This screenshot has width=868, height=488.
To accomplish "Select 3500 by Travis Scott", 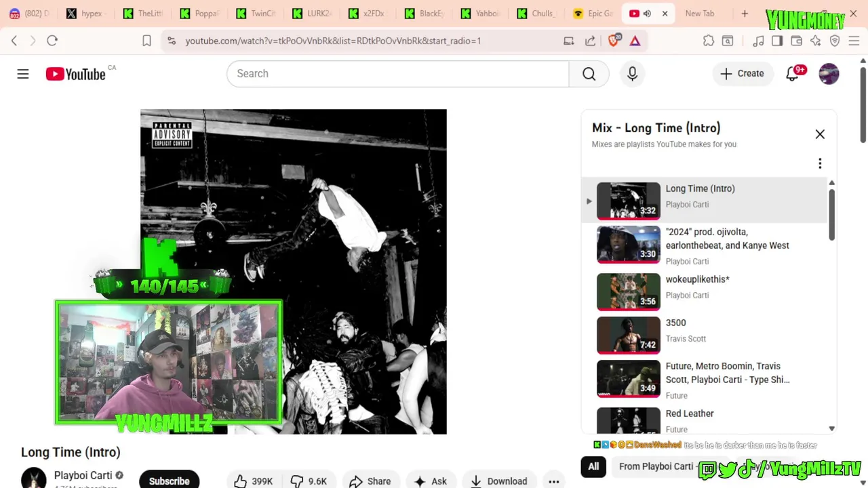I will pos(705,335).
